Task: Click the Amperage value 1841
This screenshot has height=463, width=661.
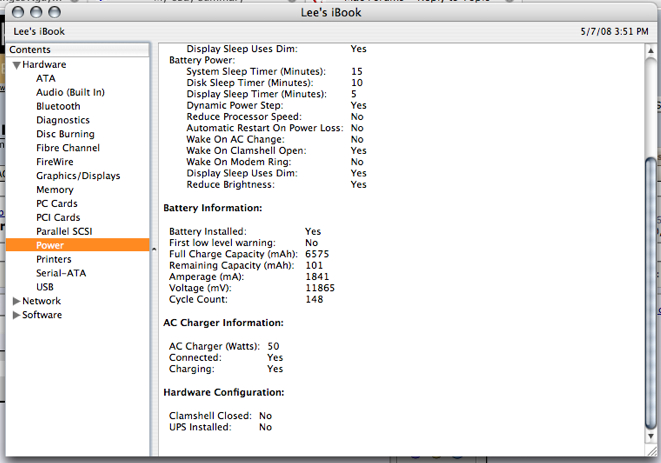Action: (317, 277)
